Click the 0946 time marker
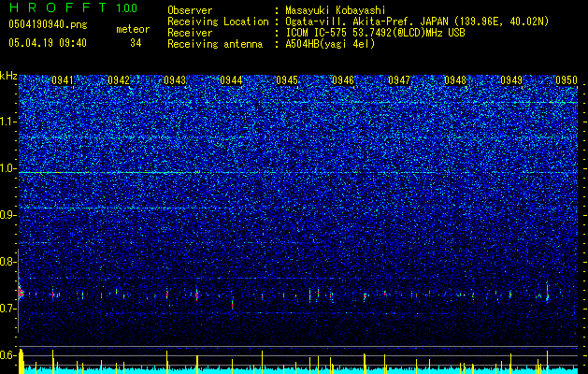Viewport: 588px width, 374px height. pyautogui.click(x=343, y=80)
